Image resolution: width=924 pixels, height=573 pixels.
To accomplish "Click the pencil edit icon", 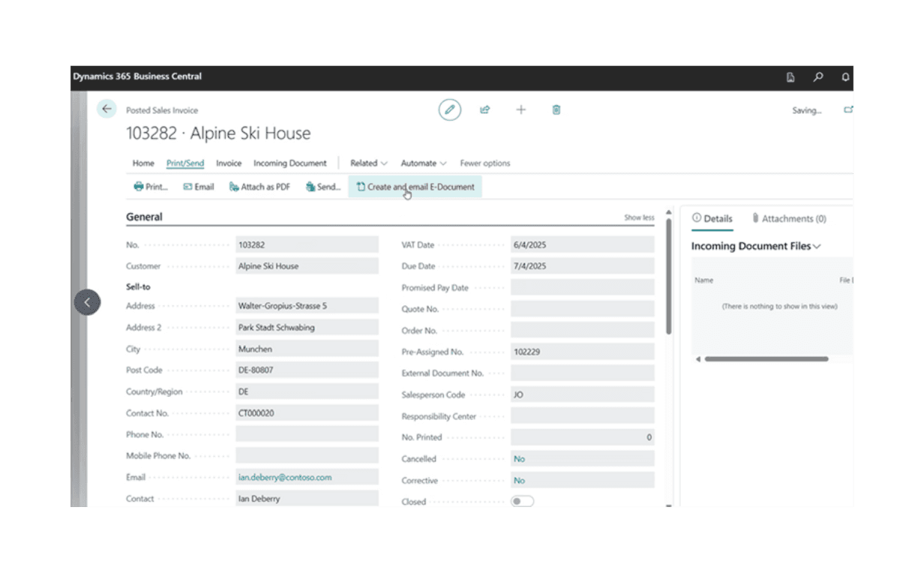I will [449, 109].
